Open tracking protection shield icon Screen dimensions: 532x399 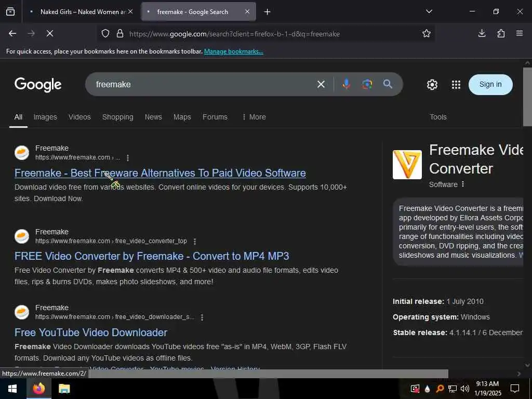tap(105, 34)
